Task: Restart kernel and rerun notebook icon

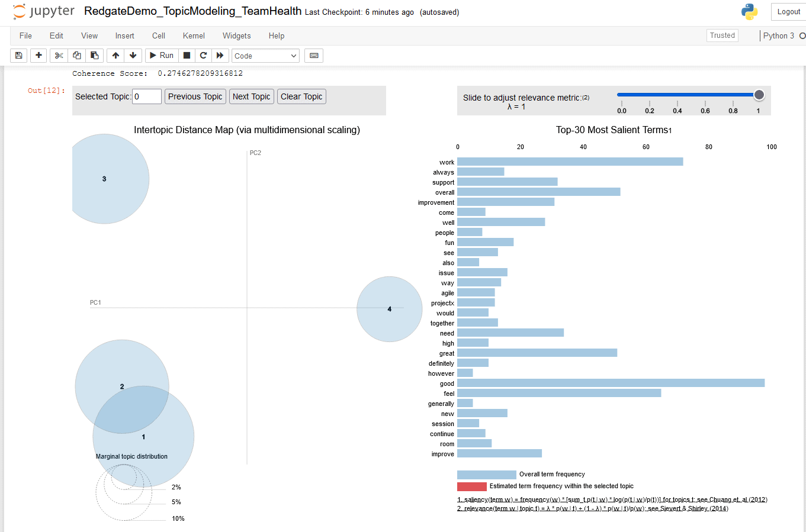Action: [x=220, y=56]
